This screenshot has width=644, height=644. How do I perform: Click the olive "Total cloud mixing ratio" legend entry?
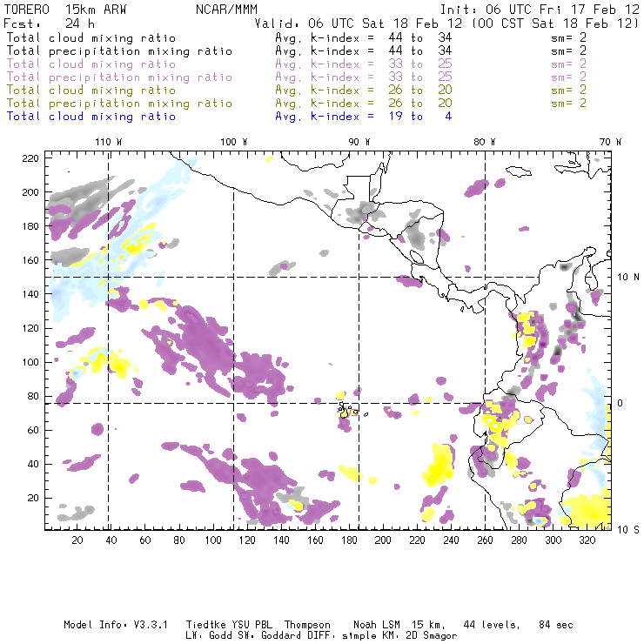pos(91,90)
